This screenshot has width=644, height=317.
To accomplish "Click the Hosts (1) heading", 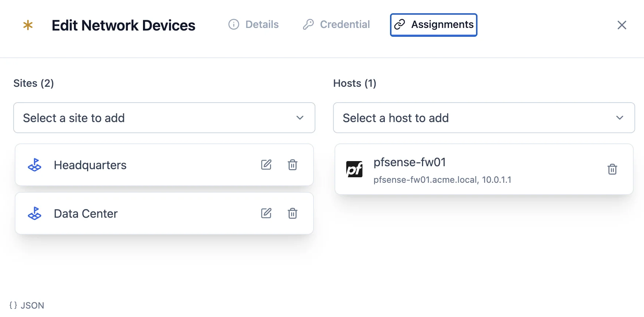I will [x=355, y=83].
